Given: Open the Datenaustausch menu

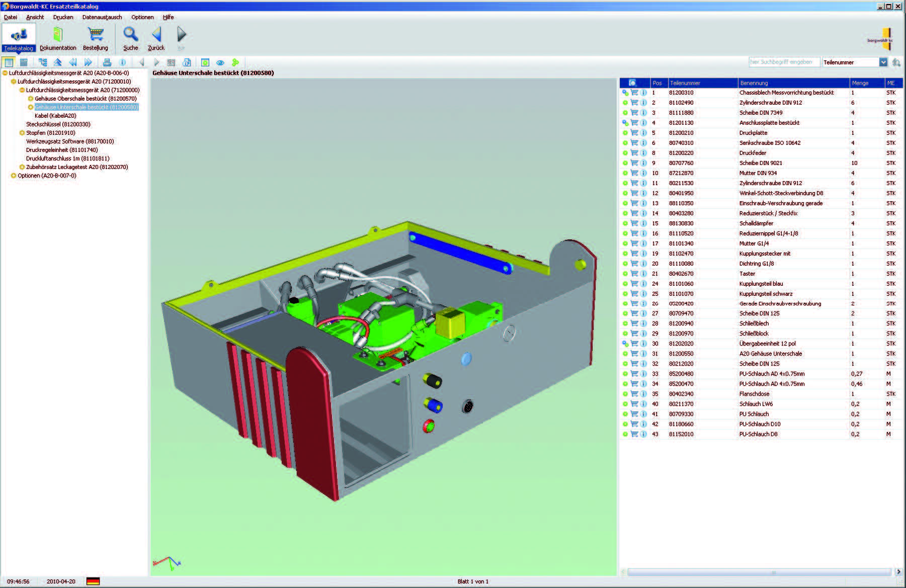Looking at the screenshot, I should coord(102,17).
